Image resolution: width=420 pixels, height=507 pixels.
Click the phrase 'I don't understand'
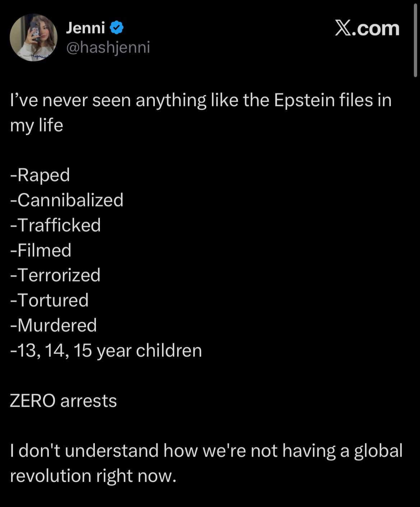[x=84, y=451]
